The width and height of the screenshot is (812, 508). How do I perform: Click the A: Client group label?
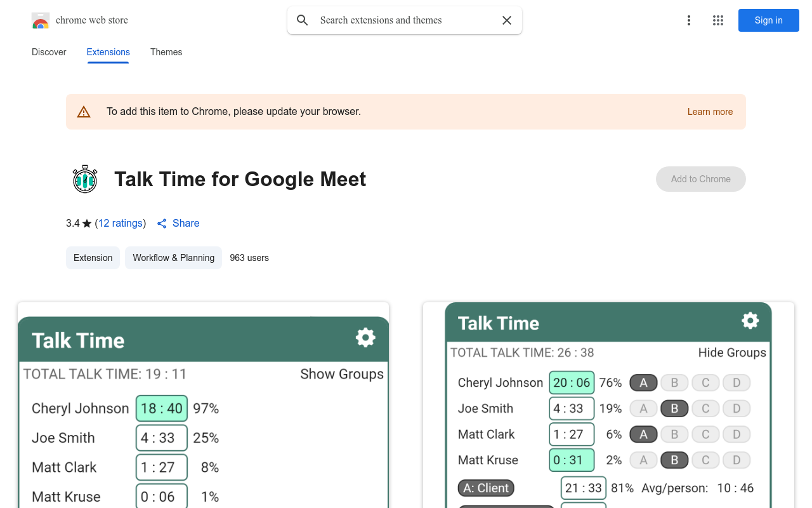coord(486,488)
